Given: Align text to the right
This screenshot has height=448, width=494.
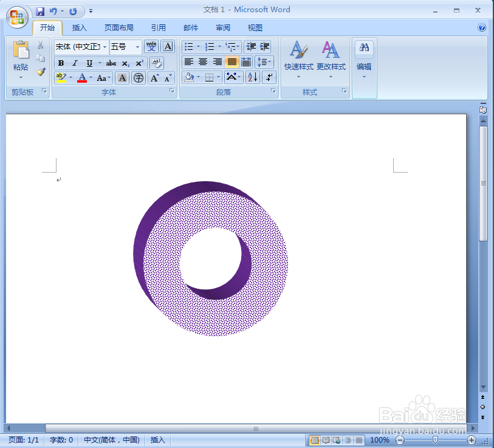Looking at the screenshot, I should pos(218,62).
